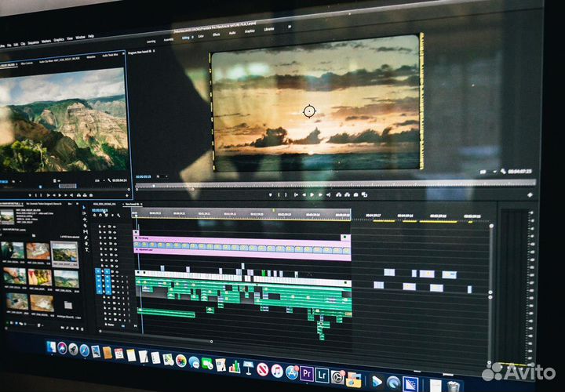Launch Lightroom from the dock

point(322,375)
